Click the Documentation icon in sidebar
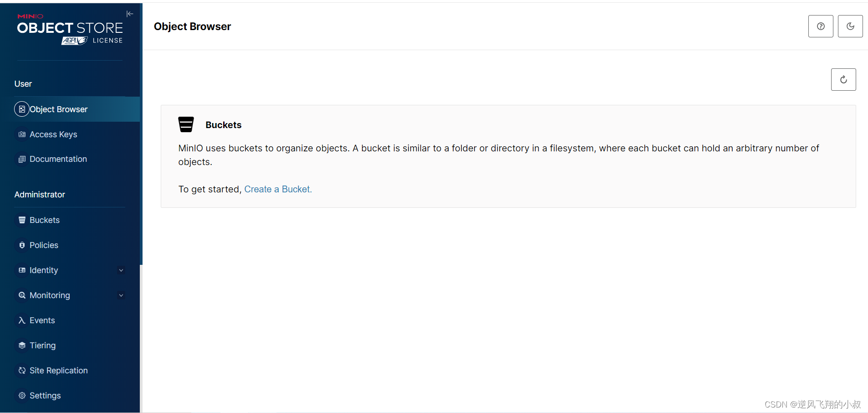The width and height of the screenshot is (868, 413). [x=22, y=159]
